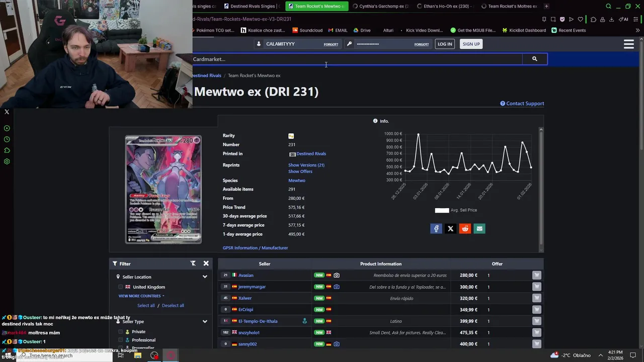
Task: Add jeremymargar's 300,00 € offer to cart
Action: point(537,287)
